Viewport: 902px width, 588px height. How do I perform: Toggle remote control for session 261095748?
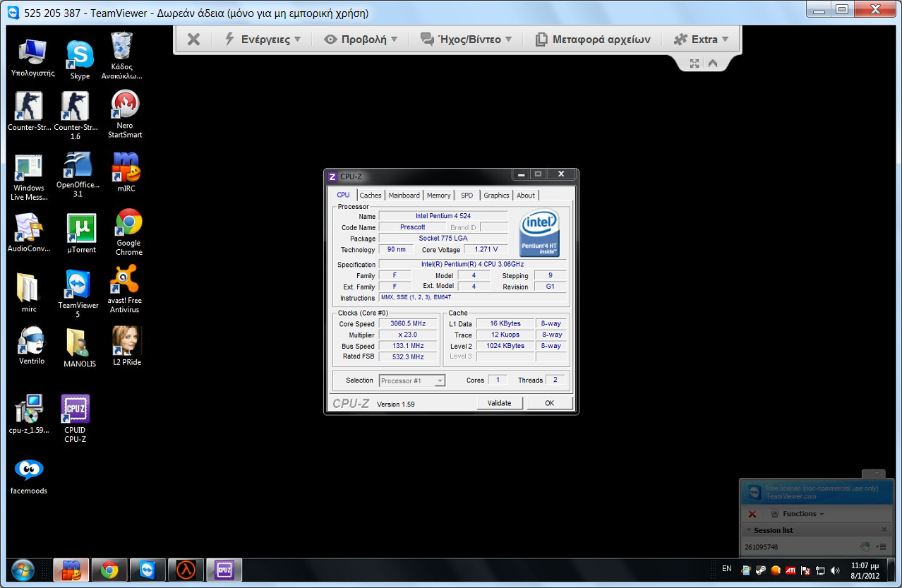pyautogui.click(x=865, y=546)
